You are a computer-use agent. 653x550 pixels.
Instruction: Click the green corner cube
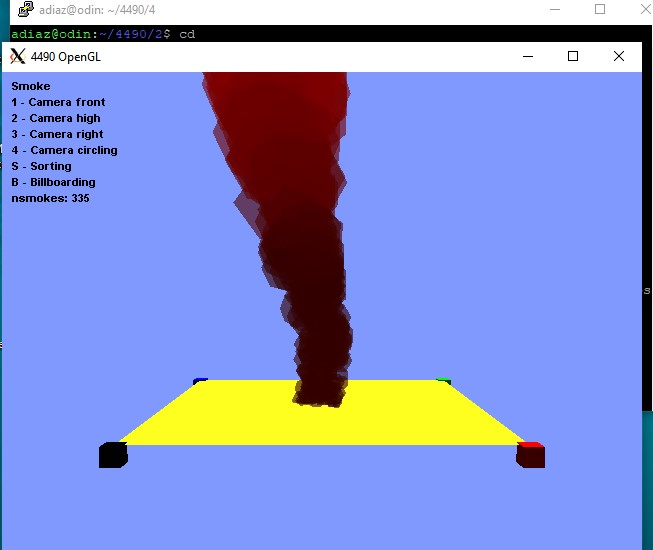[444, 381]
